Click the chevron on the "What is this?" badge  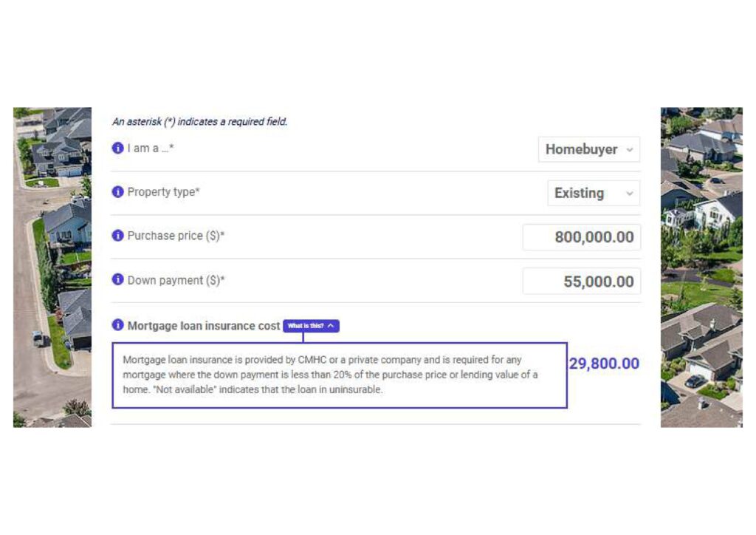click(x=330, y=325)
